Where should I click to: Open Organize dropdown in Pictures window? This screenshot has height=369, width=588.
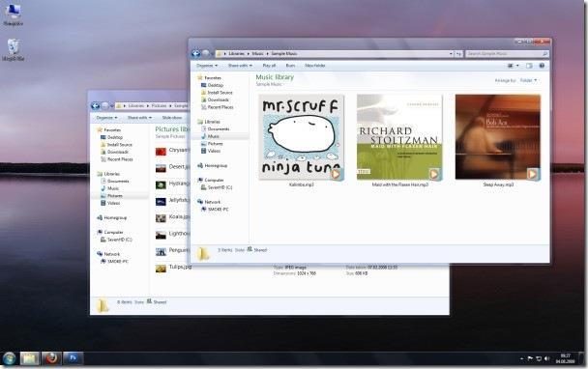107,118
